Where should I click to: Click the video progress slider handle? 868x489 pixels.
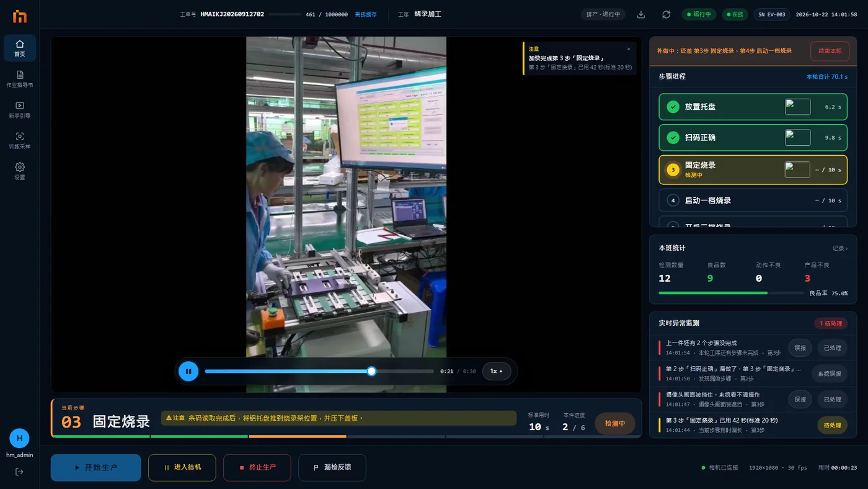click(x=371, y=371)
